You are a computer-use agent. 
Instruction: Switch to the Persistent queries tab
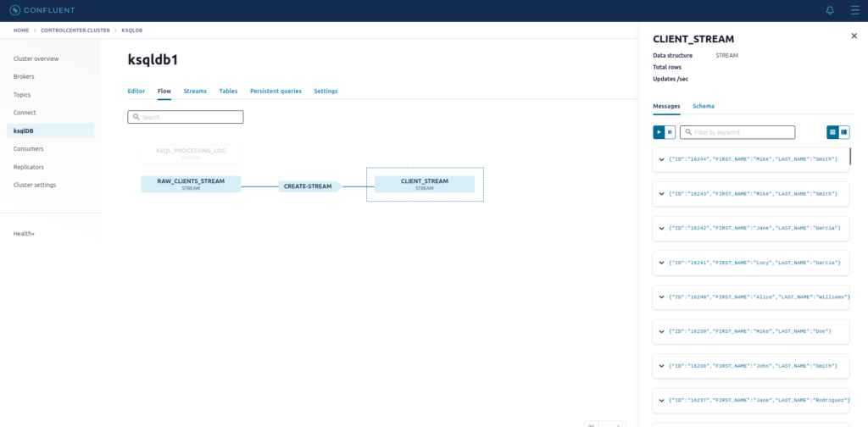pyautogui.click(x=275, y=91)
